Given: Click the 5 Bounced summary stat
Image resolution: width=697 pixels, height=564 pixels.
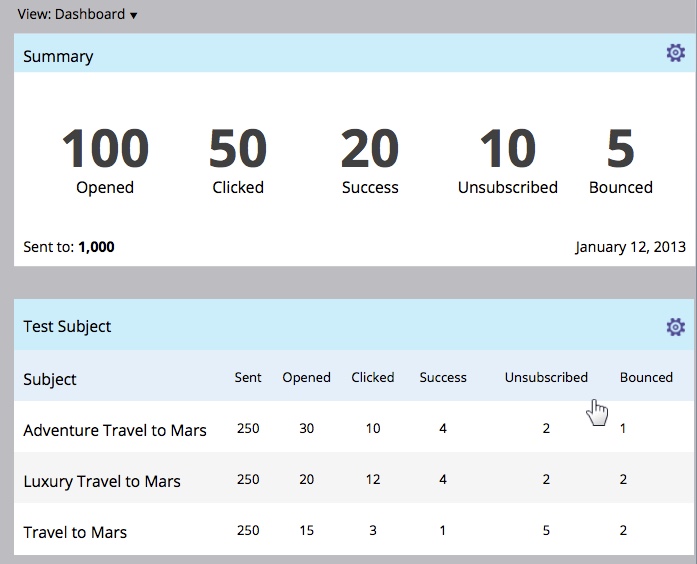Looking at the screenshot, I should click(620, 158).
